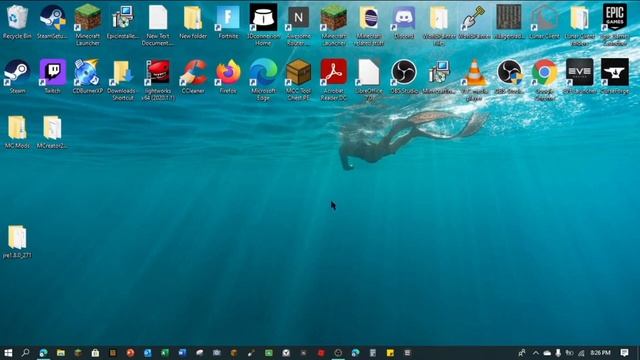
Task: Open Excel from the taskbar
Action: coord(165,353)
